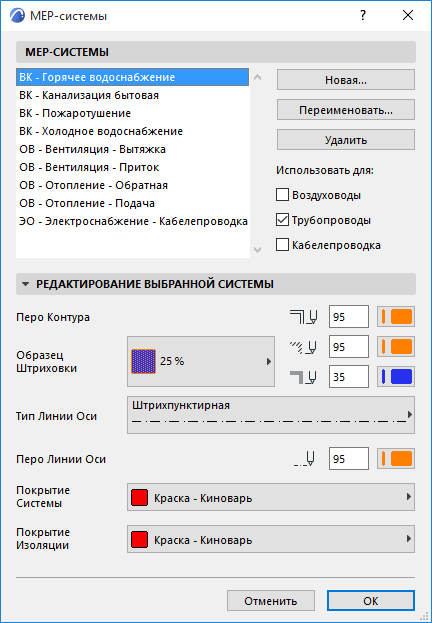Screen dimensions: 432x623
Task: Click the MEP-СИСТЕМЫ section header
Action: coord(216,52)
